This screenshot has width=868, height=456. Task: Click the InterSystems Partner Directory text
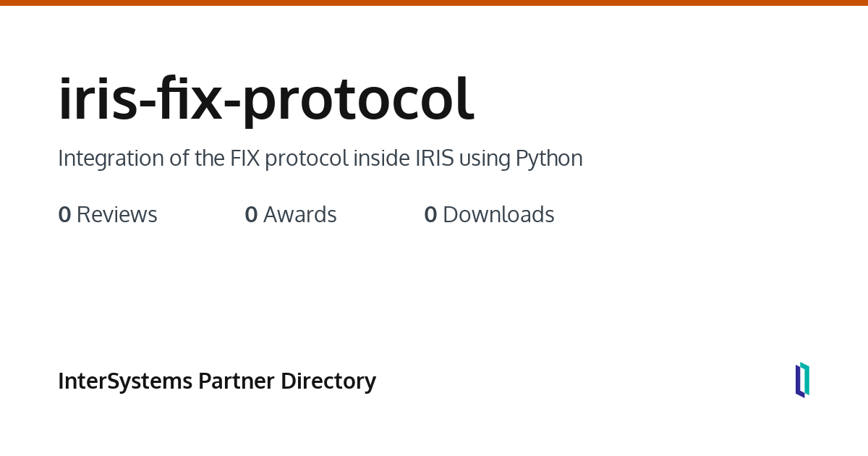tap(217, 381)
